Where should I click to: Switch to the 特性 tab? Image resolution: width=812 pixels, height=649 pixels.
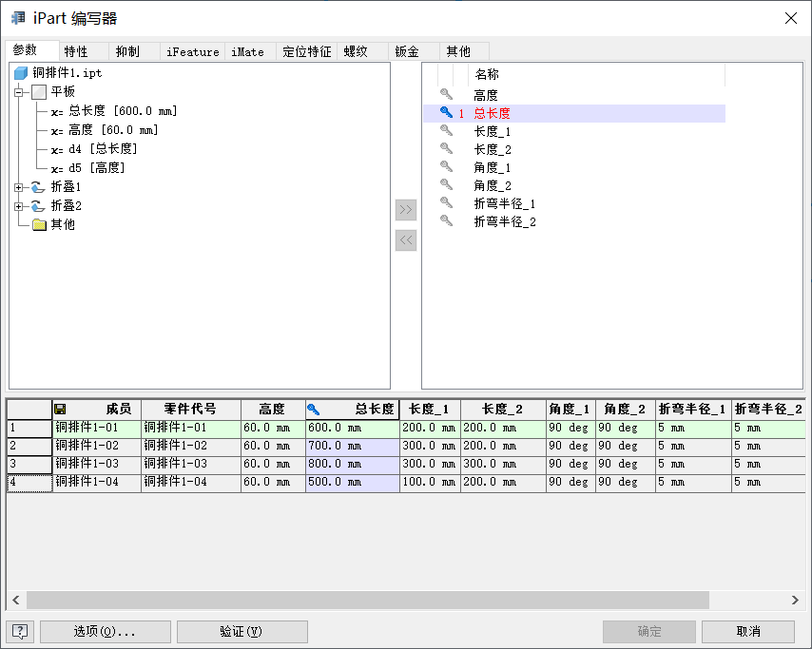click(84, 51)
